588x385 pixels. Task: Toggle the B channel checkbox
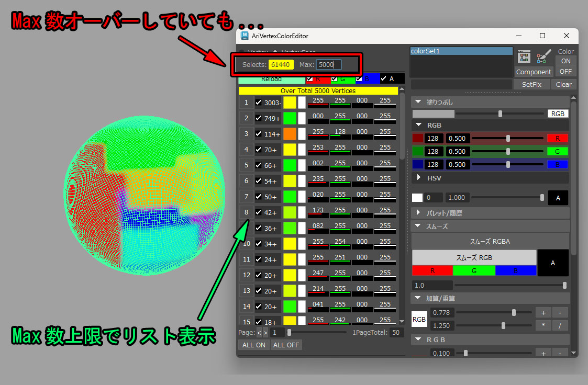tap(359, 79)
